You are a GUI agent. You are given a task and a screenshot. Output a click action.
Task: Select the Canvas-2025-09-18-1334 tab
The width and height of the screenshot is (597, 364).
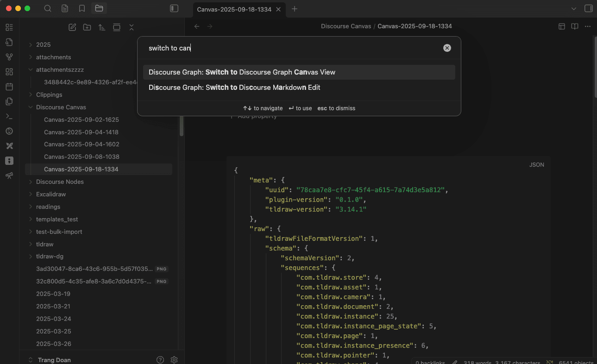pyautogui.click(x=234, y=8)
